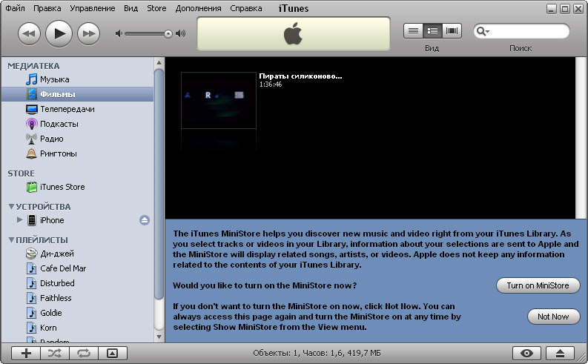Skip to previous track
The image size is (588, 364).
pyautogui.click(x=29, y=34)
